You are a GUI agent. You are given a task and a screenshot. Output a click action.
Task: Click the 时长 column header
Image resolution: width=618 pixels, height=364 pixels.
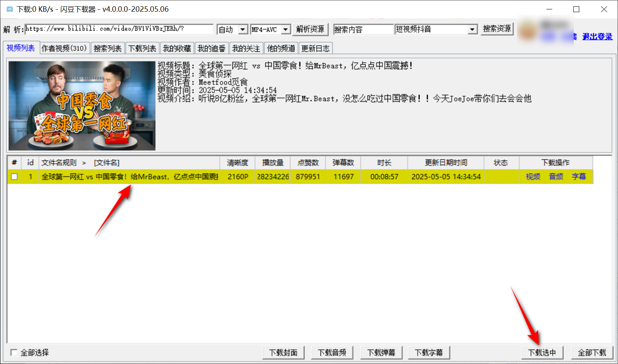(384, 162)
